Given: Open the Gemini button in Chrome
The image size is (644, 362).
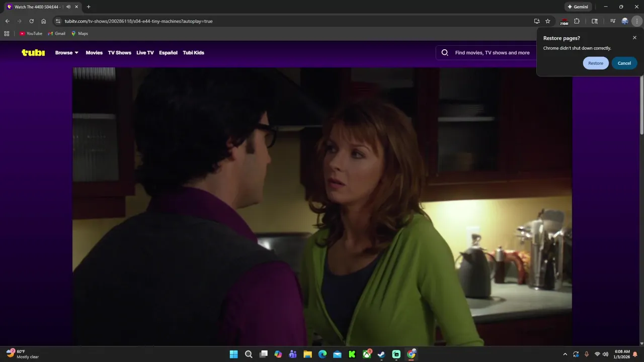Looking at the screenshot, I should tap(578, 7).
